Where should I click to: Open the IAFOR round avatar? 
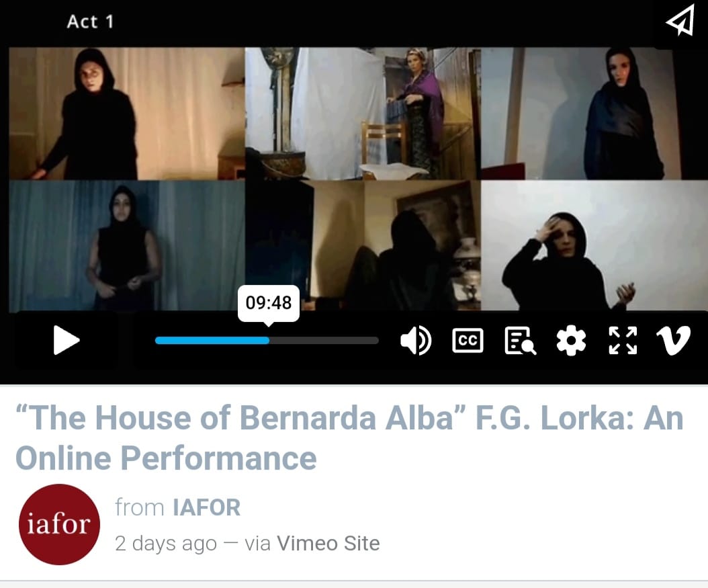pos(59,524)
